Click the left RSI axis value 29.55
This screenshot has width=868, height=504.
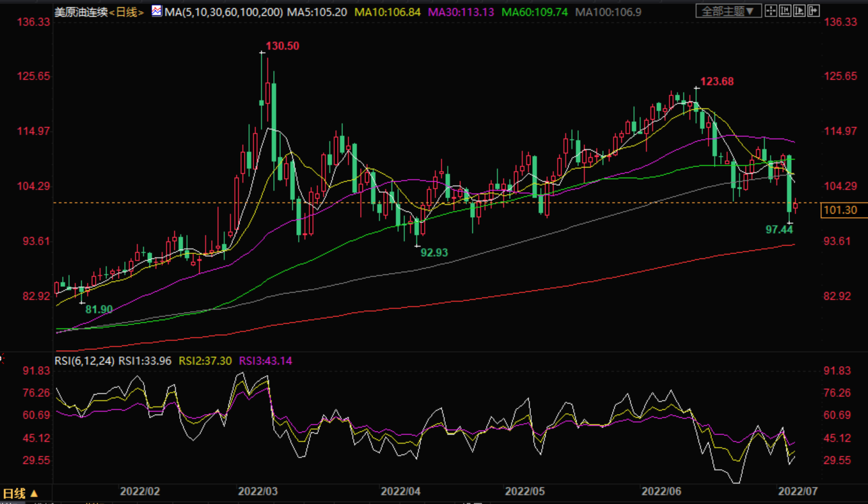37,460
